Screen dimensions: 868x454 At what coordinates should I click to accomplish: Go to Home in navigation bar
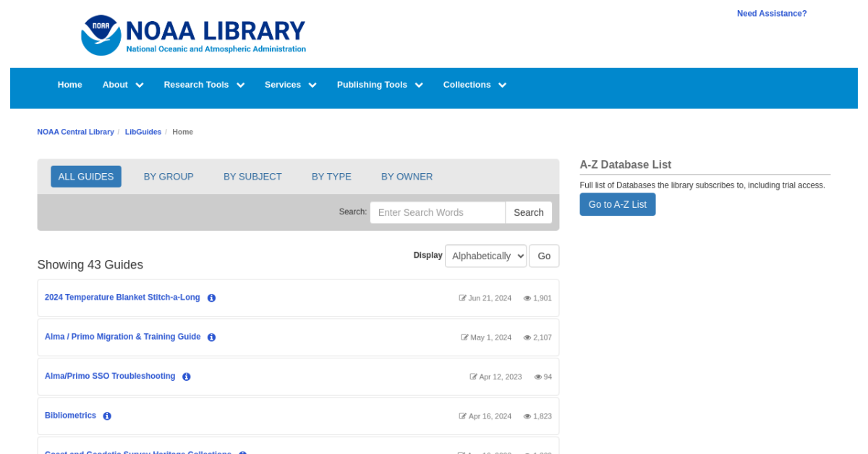[69, 85]
